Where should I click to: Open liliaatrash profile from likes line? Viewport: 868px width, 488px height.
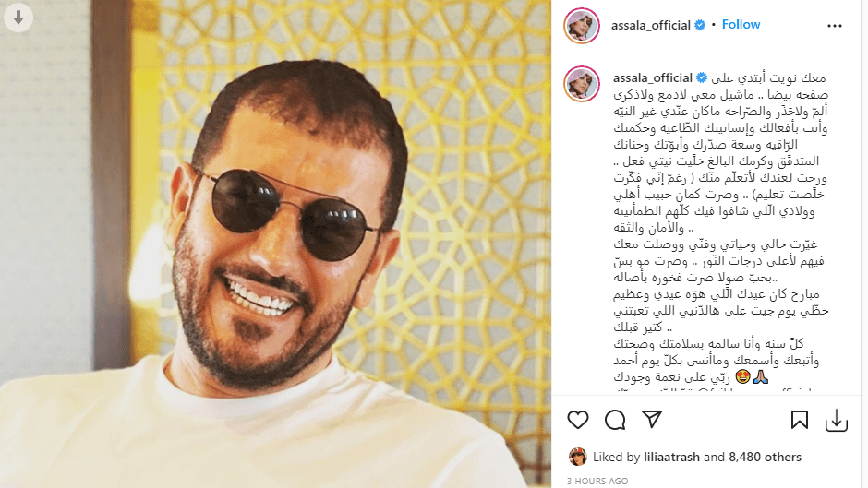pos(671,457)
